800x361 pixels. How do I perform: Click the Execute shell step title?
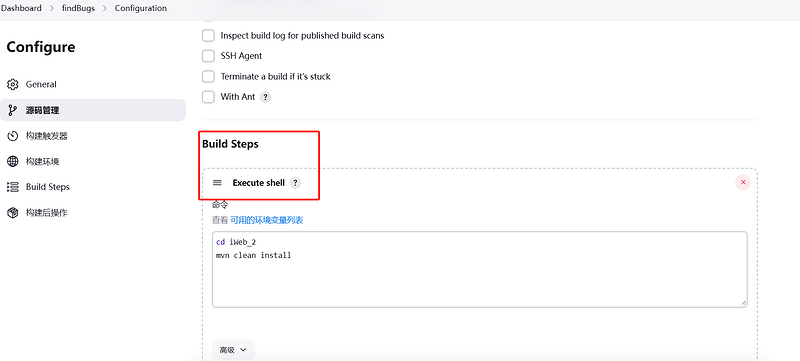point(259,183)
